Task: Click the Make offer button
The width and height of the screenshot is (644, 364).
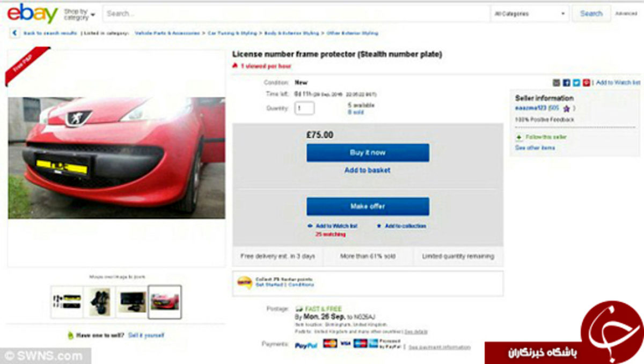Action: [x=368, y=206]
